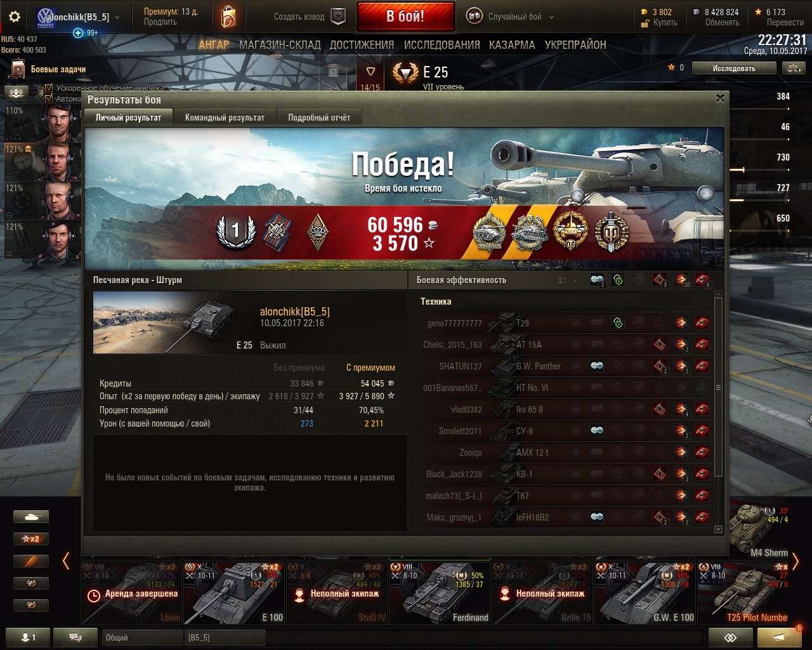812x650 pixels.
Task: Switch to the Командный результат tab
Action: point(225,117)
